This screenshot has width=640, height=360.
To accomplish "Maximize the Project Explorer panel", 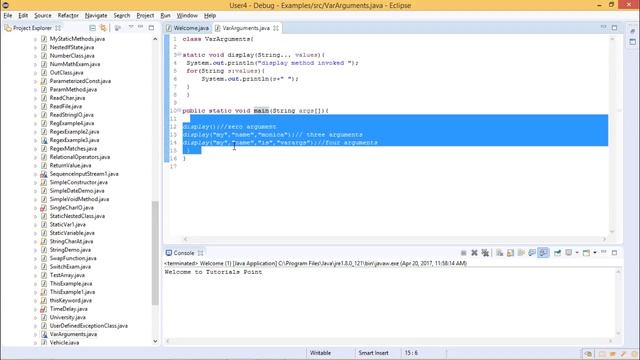I will tap(151, 27).
